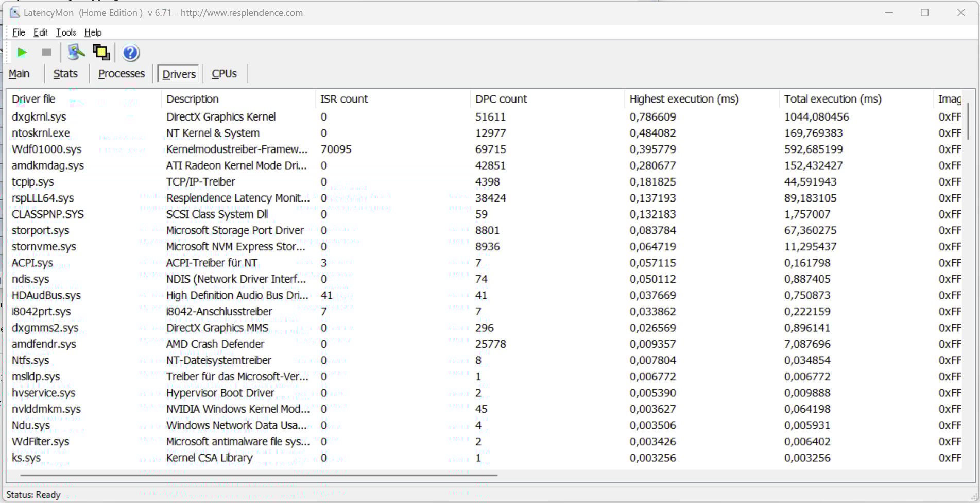The width and height of the screenshot is (980, 503).
Task: Select the nvlddmkm.sys driver row
Action: (484, 409)
